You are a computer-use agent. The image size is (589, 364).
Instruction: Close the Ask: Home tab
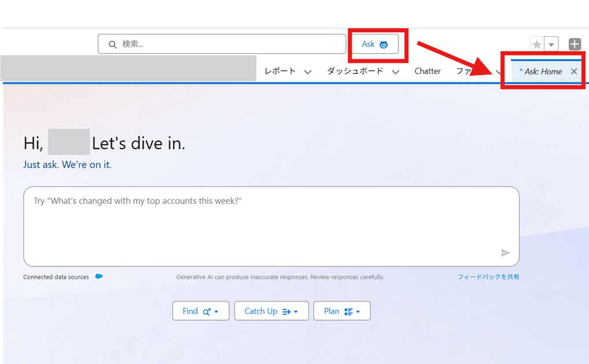(x=573, y=72)
